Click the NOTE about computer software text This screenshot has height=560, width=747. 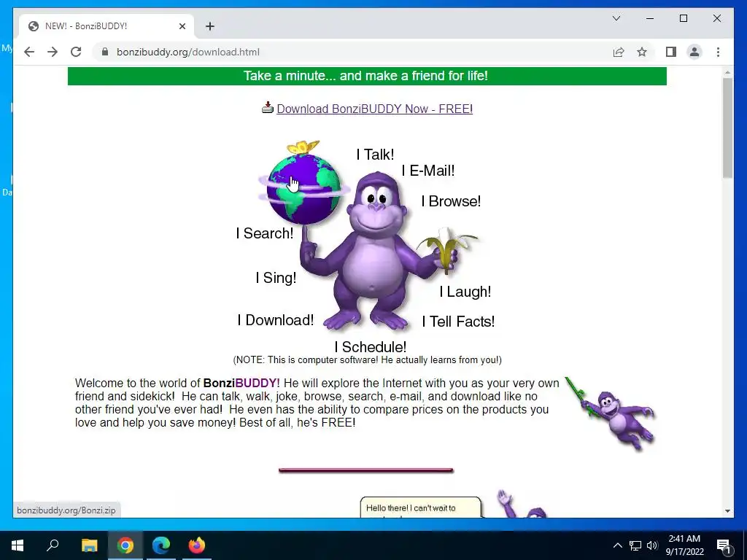click(367, 360)
